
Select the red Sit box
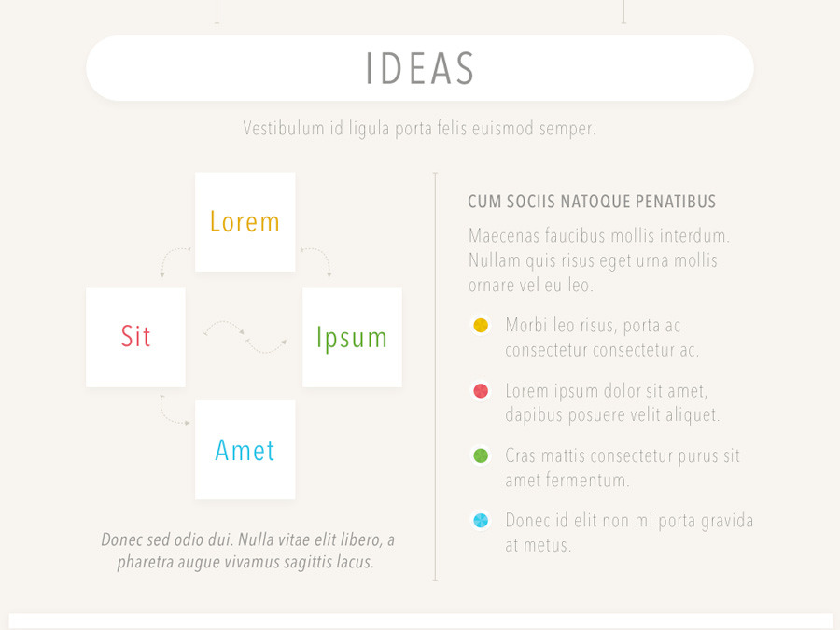[135, 337]
